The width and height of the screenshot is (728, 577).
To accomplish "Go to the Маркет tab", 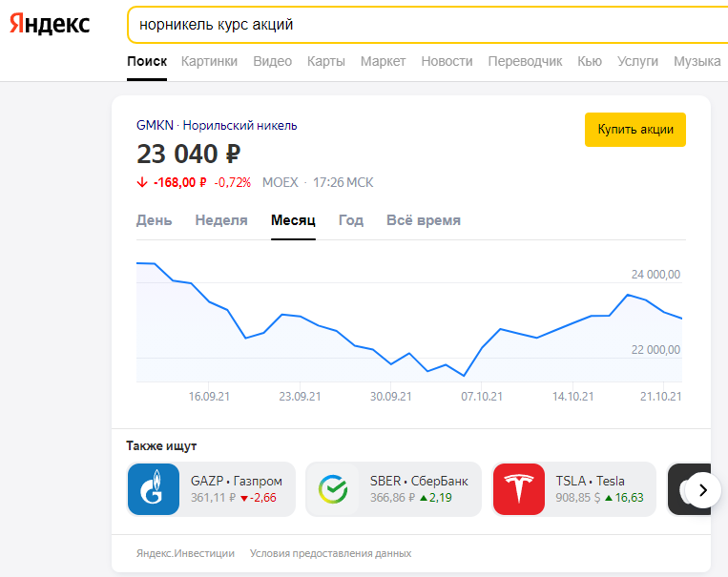I will [383, 61].
